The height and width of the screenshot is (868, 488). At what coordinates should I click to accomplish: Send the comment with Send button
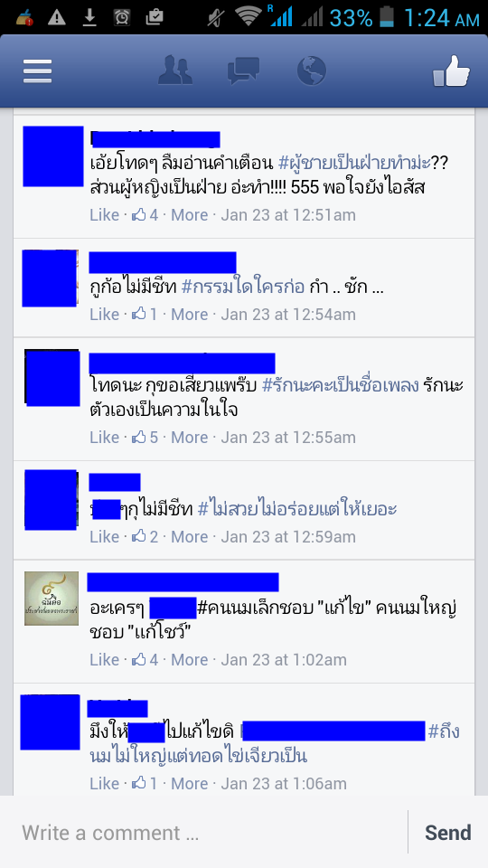pos(447,833)
